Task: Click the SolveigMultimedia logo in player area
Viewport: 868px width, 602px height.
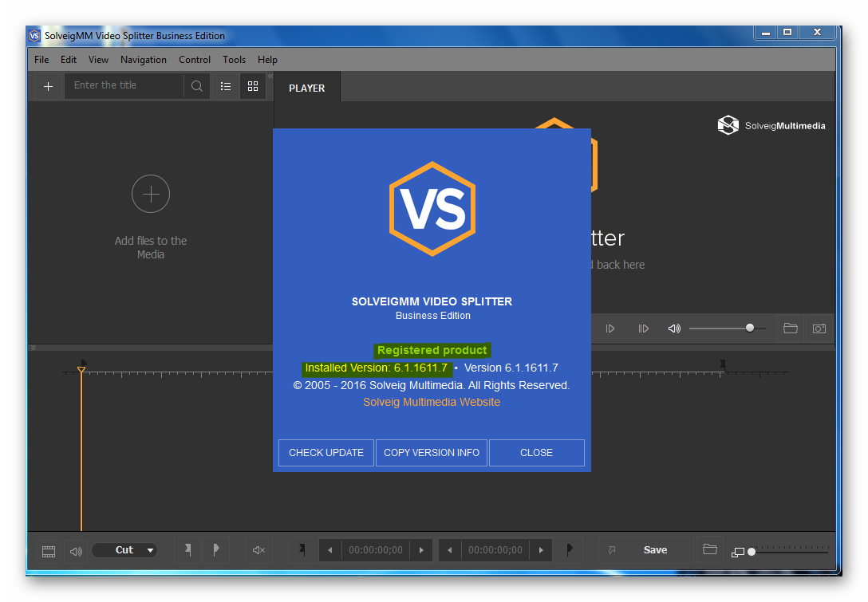Action: click(771, 126)
